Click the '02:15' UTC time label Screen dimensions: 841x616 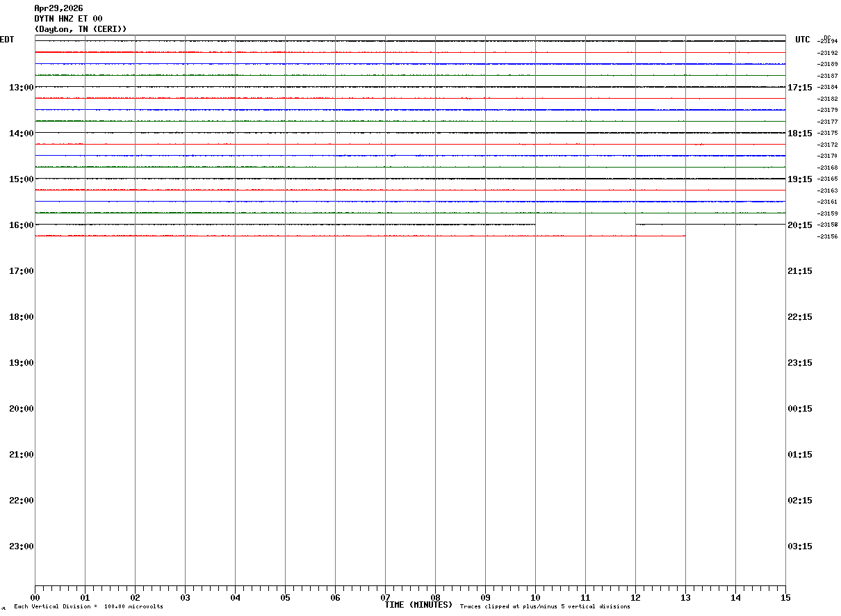pyautogui.click(x=800, y=500)
